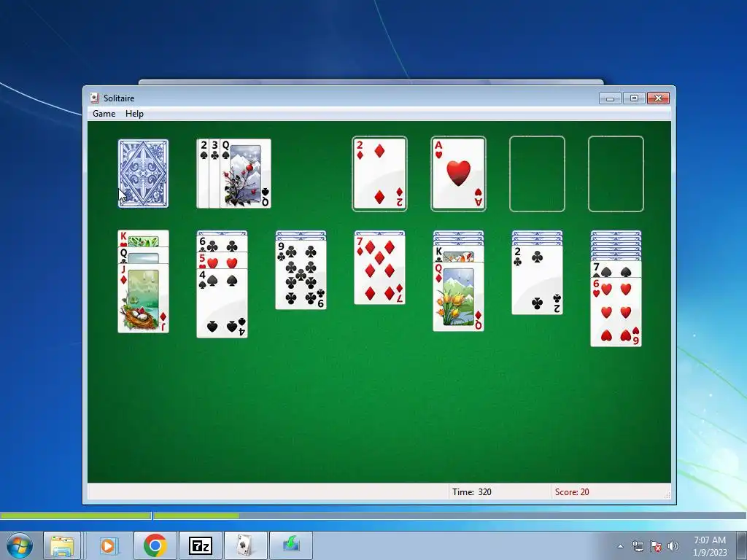Click the Solitaire title bar icon

[94, 98]
